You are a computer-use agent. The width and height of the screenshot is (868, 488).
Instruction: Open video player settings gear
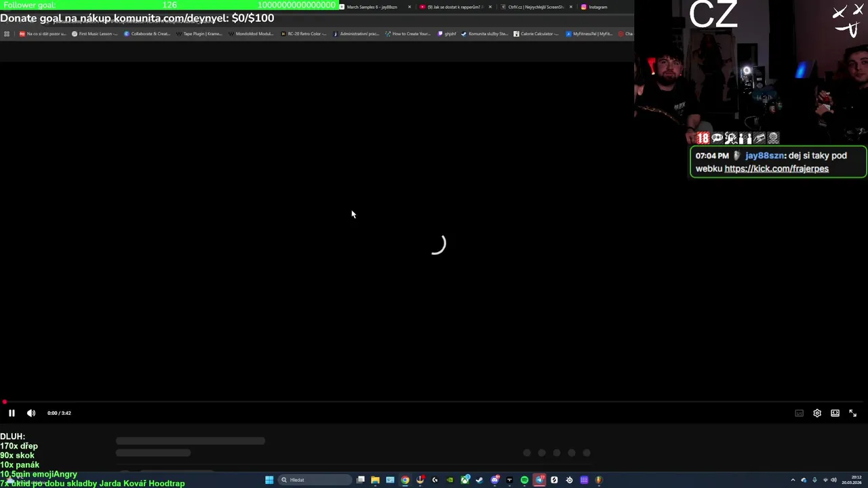point(817,413)
